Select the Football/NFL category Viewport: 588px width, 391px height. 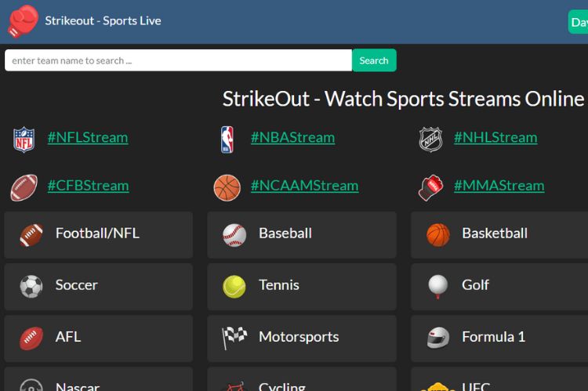(x=99, y=235)
